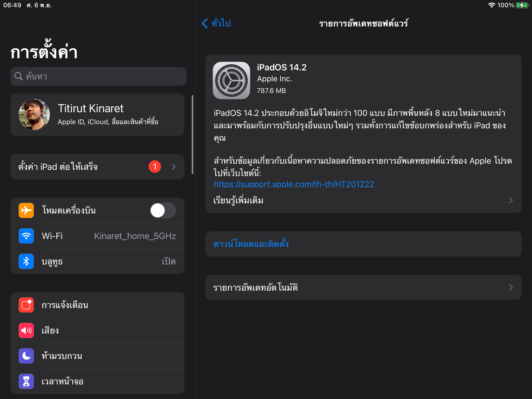Image resolution: width=532 pixels, height=399 pixels.
Task: Open Automatic Updates row chevron
Action: (x=511, y=287)
